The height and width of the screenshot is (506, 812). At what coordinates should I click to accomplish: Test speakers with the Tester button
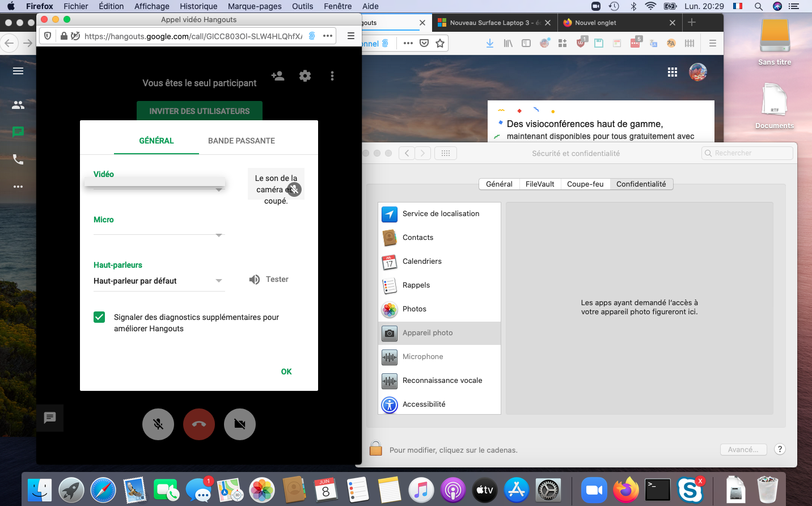(x=269, y=279)
